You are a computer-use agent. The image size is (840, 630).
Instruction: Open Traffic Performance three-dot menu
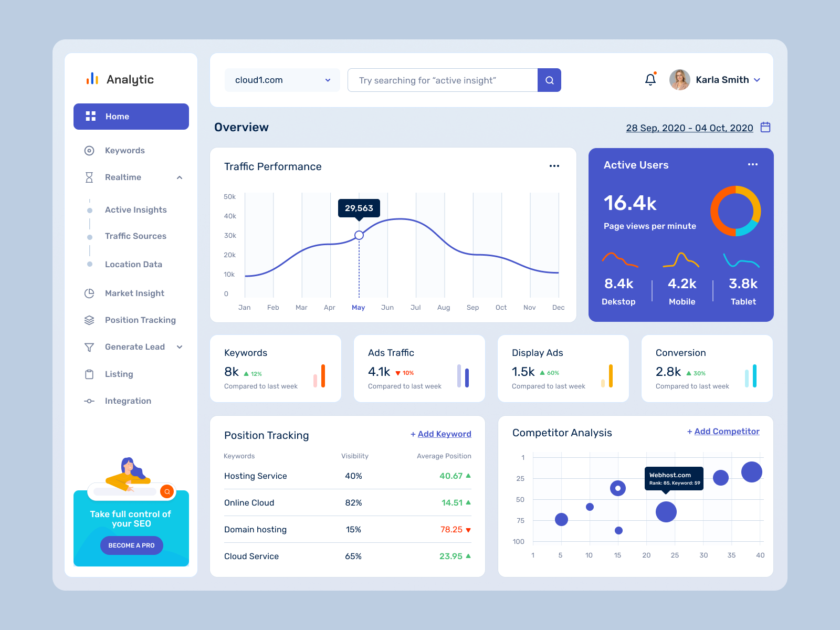click(554, 166)
